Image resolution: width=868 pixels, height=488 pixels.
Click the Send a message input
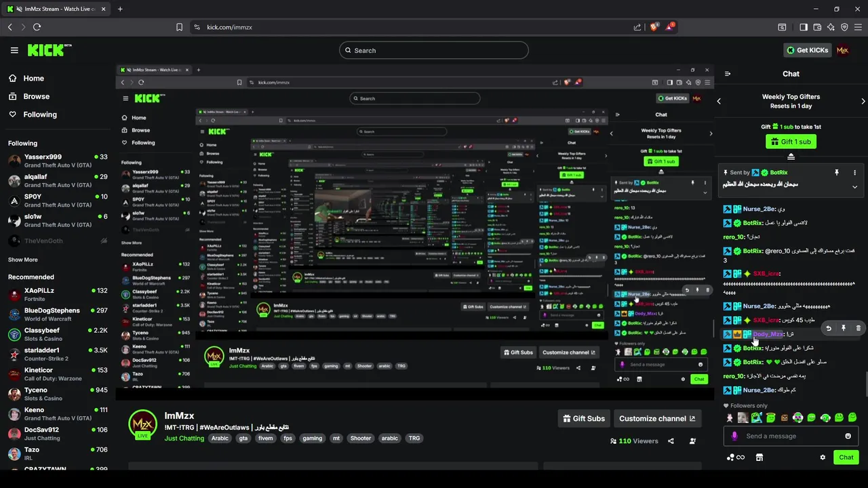click(x=790, y=436)
